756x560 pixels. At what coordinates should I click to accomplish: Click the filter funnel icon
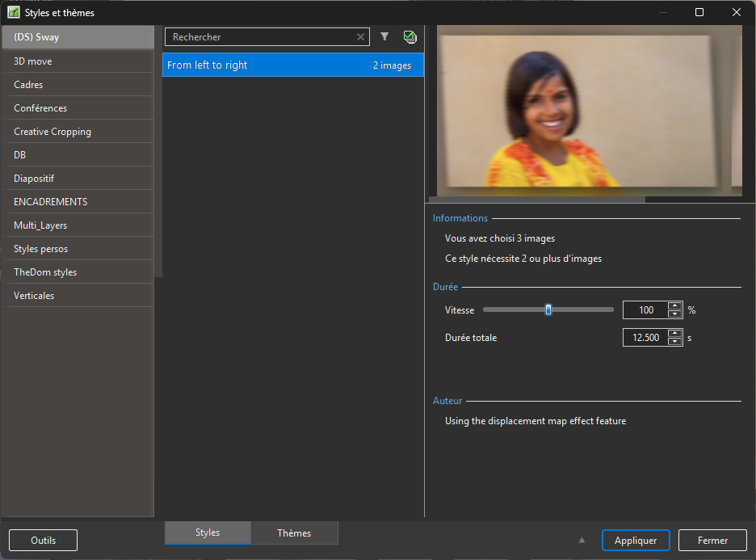384,37
